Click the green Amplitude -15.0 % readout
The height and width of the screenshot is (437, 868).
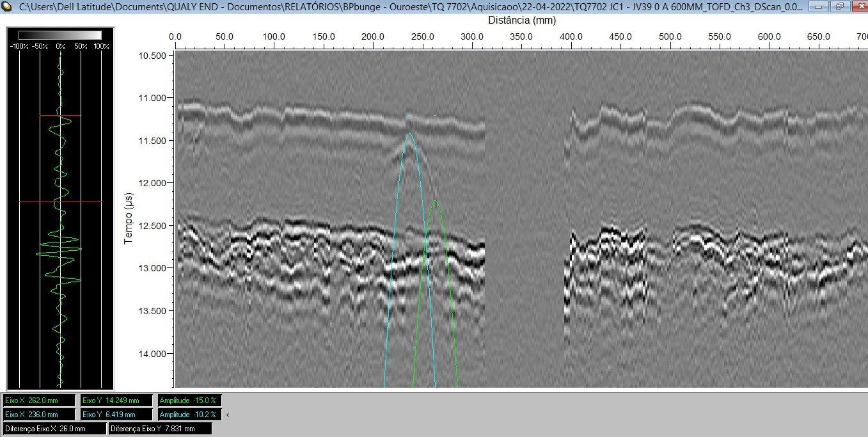(190, 401)
